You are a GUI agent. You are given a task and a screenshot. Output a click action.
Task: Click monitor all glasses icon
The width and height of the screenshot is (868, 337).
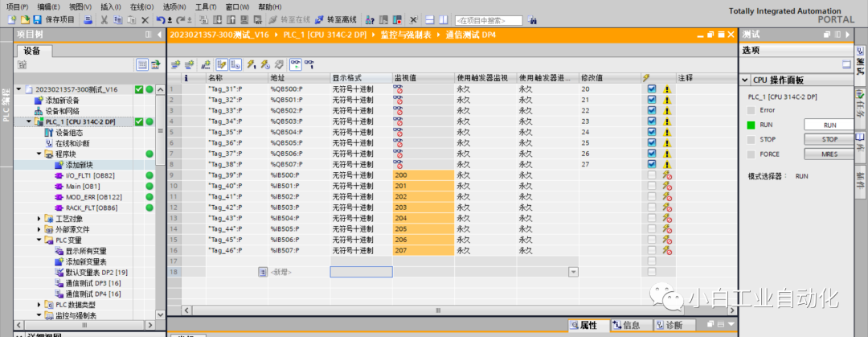(296, 64)
